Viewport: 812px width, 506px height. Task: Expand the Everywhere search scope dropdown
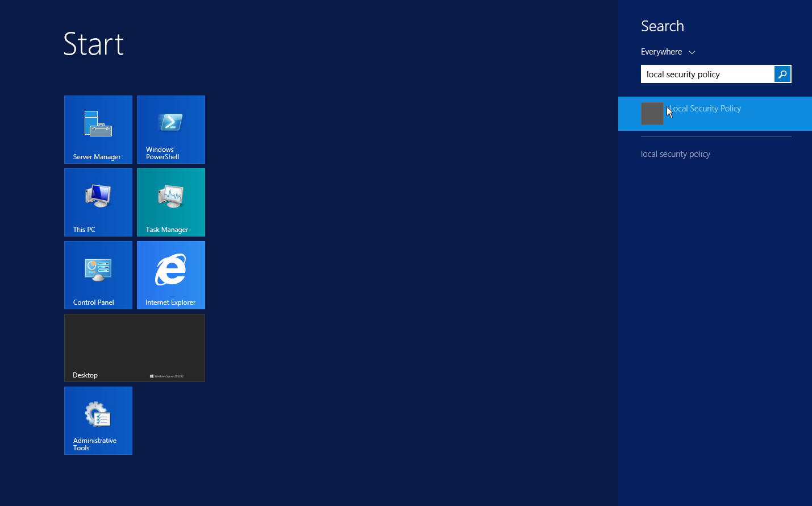tap(661, 52)
